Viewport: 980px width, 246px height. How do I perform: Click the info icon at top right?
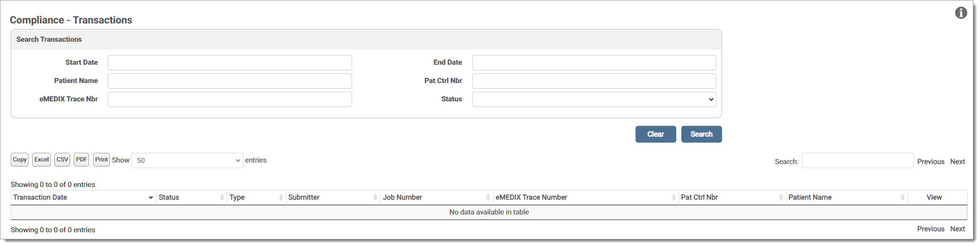[961, 13]
